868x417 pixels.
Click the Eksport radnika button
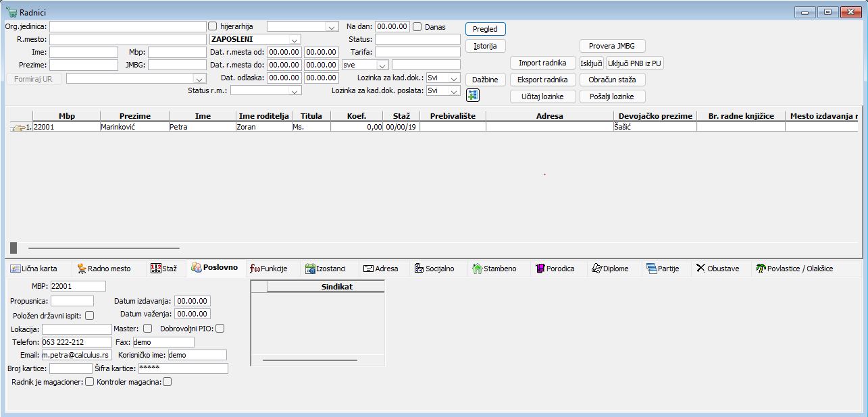point(542,80)
